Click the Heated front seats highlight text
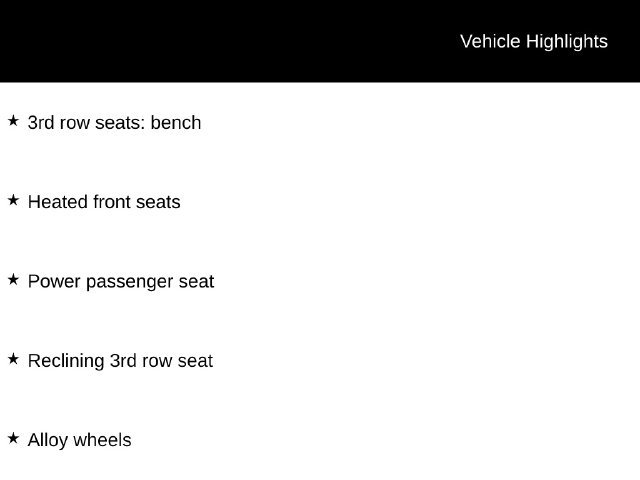The image size is (640, 480). point(104,202)
